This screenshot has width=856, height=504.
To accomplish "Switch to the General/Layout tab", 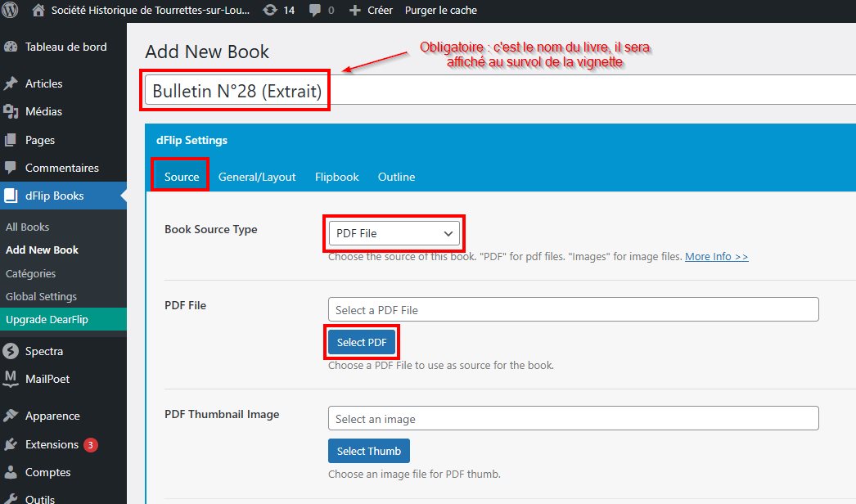I will tap(257, 177).
